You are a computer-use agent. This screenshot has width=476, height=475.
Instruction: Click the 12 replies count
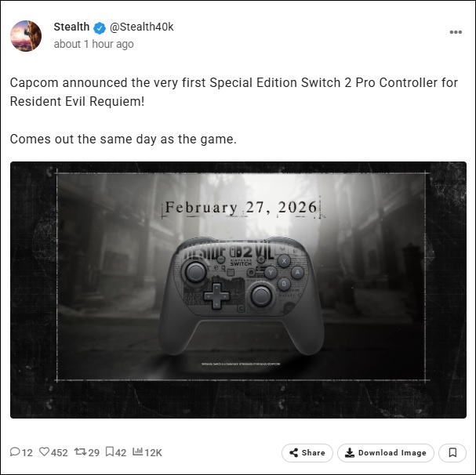tap(27, 452)
